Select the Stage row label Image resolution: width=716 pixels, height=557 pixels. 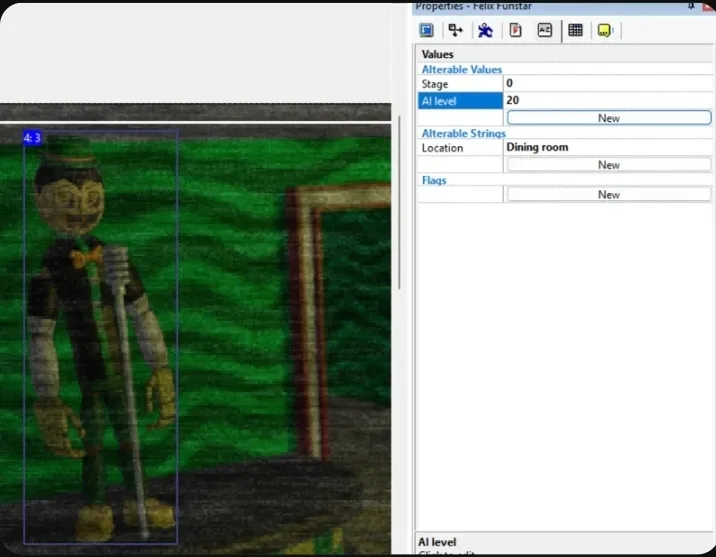tap(460, 84)
